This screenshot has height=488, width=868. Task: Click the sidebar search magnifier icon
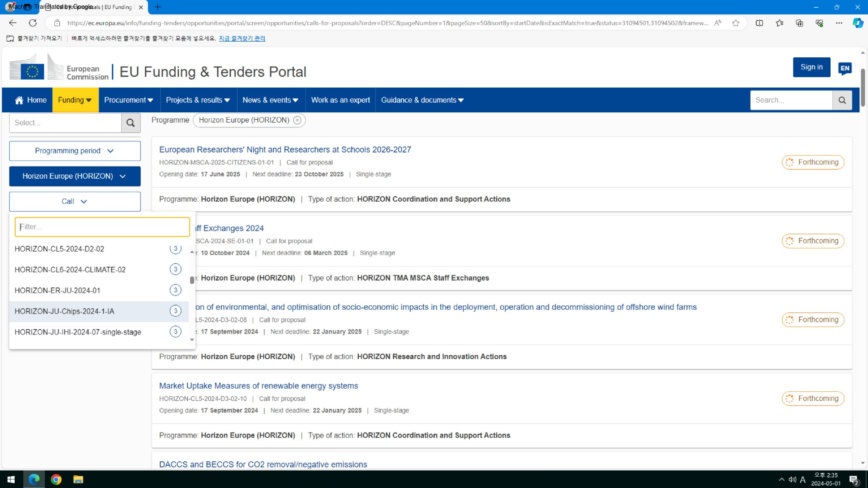click(x=131, y=123)
